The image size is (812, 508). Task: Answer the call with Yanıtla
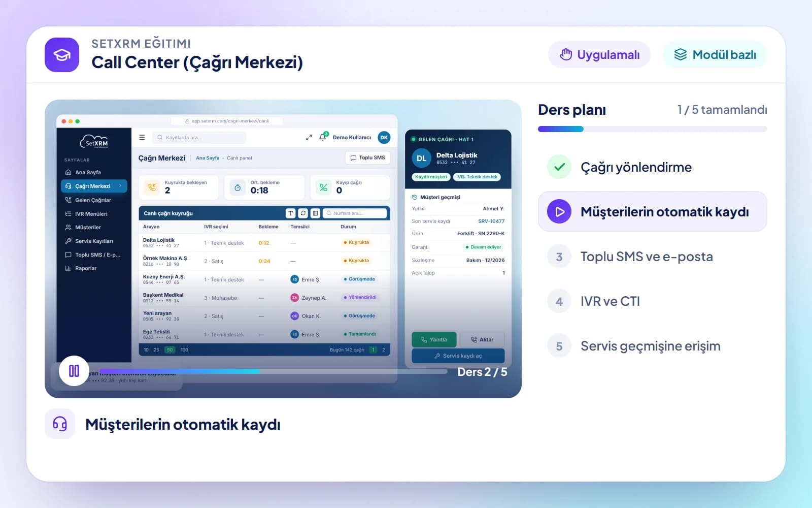click(434, 339)
